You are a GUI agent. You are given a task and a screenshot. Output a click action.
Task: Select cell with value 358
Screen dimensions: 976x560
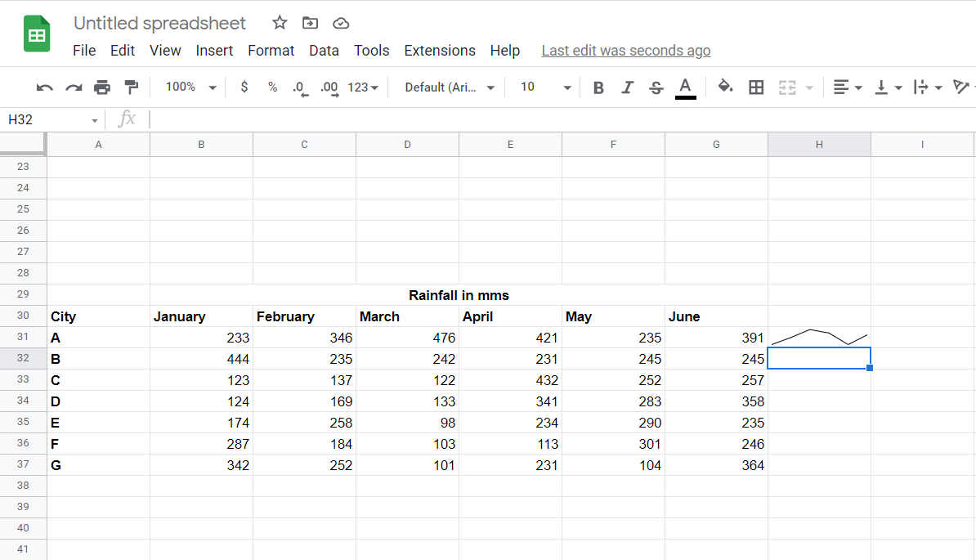716,401
